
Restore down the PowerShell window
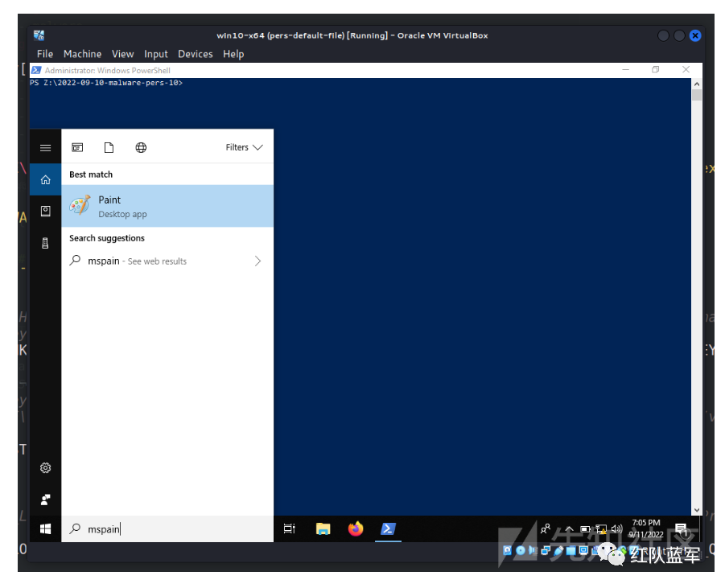[x=656, y=70]
